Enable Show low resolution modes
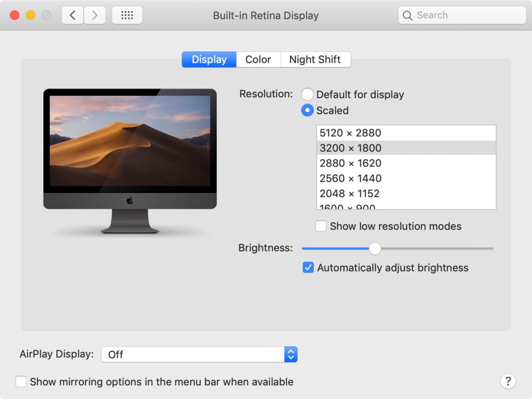This screenshot has width=532, height=399. [321, 226]
